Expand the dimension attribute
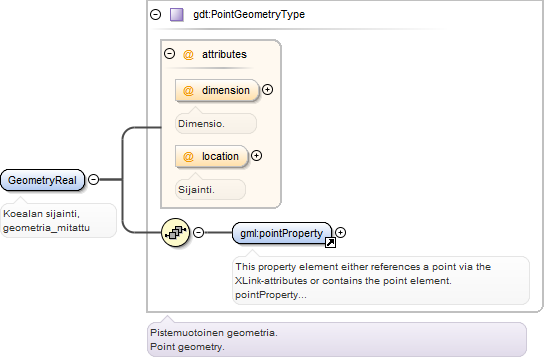Screen dimensions: 545x360 tap(267, 90)
